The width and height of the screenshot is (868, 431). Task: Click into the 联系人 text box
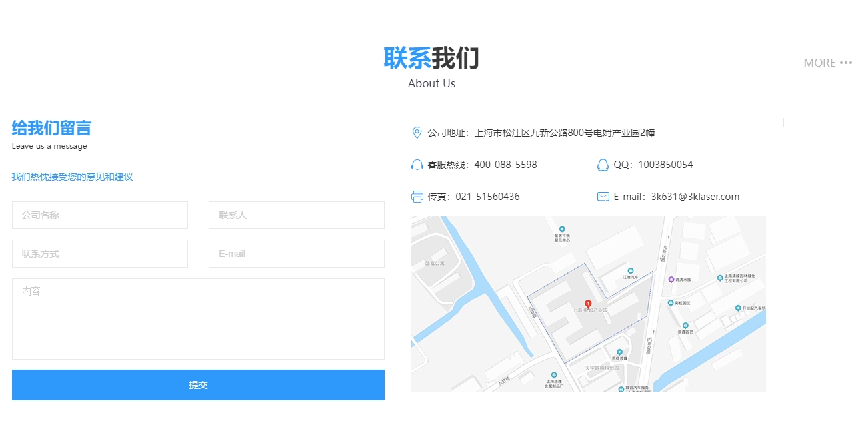296,215
